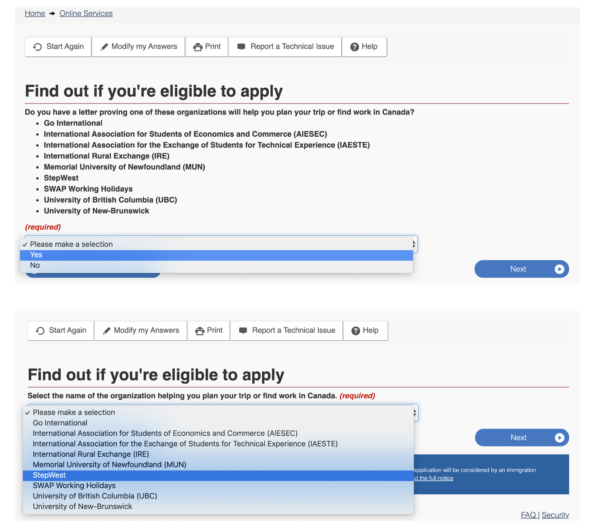Click the printer icon on lower Print button
The image size is (600, 529).
(x=200, y=331)
